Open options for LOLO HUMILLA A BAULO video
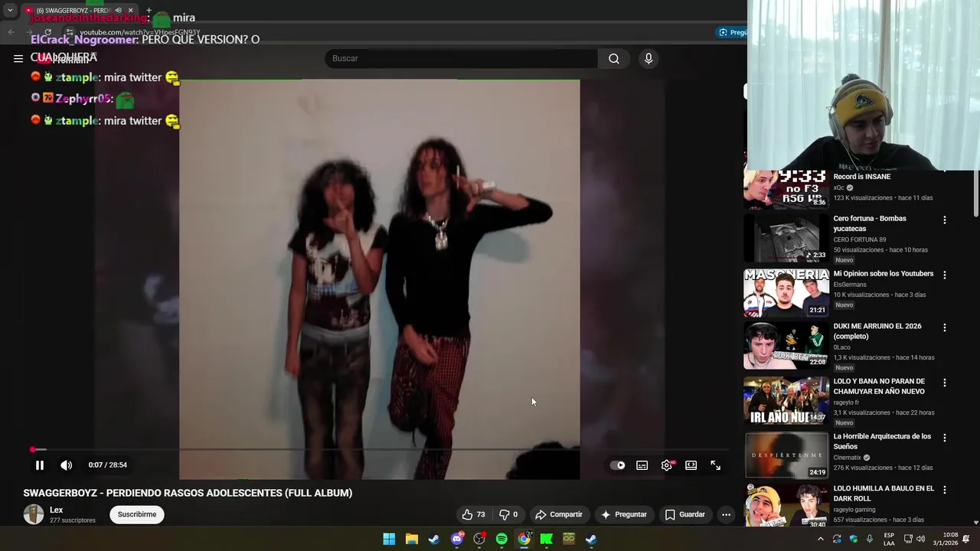This screenshot has width=980, height=551. (x=945, y=490)
